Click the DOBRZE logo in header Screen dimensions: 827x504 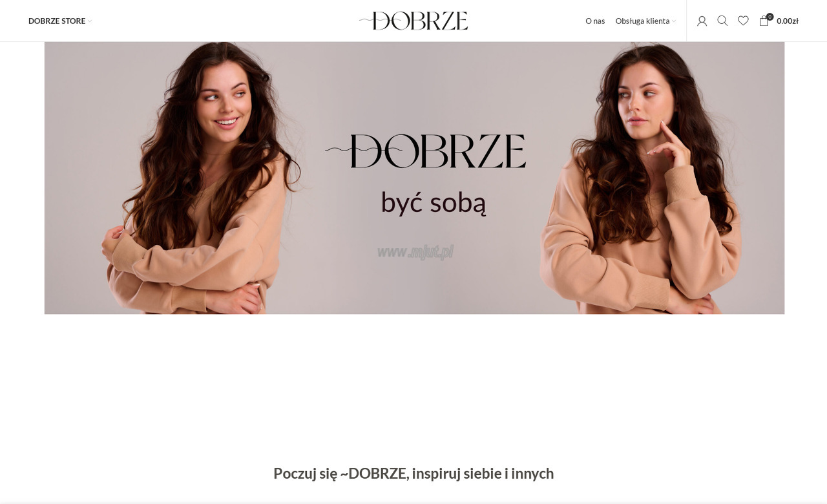click(x=413, y=21)
